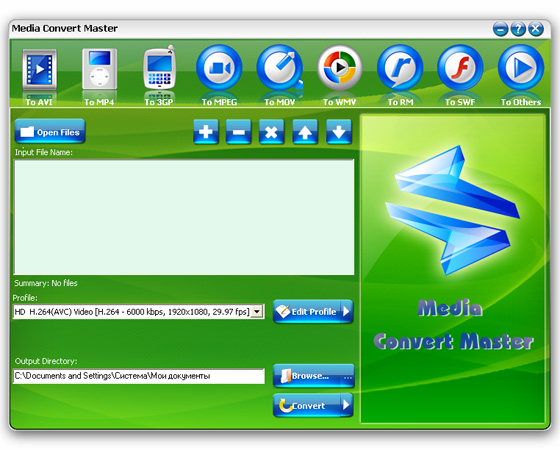Expand the Profile dropdown arrow
The height and width of the screenshot is (450, 560).
tap(256, 311)
